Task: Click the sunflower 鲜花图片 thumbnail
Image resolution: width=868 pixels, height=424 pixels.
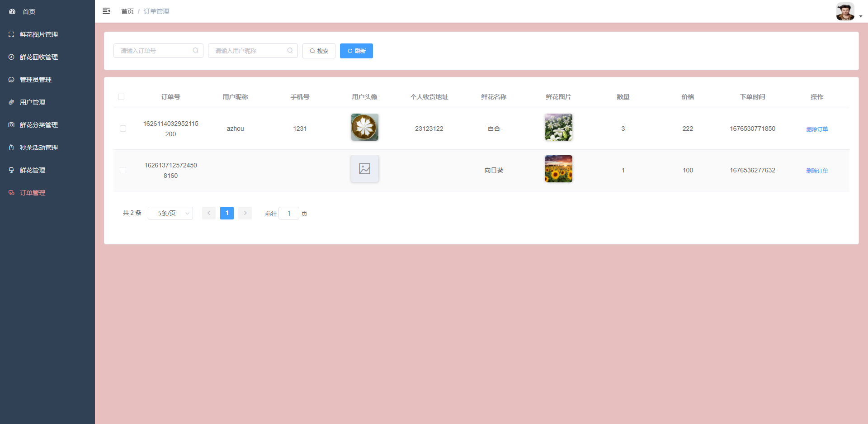Action: 558,168
